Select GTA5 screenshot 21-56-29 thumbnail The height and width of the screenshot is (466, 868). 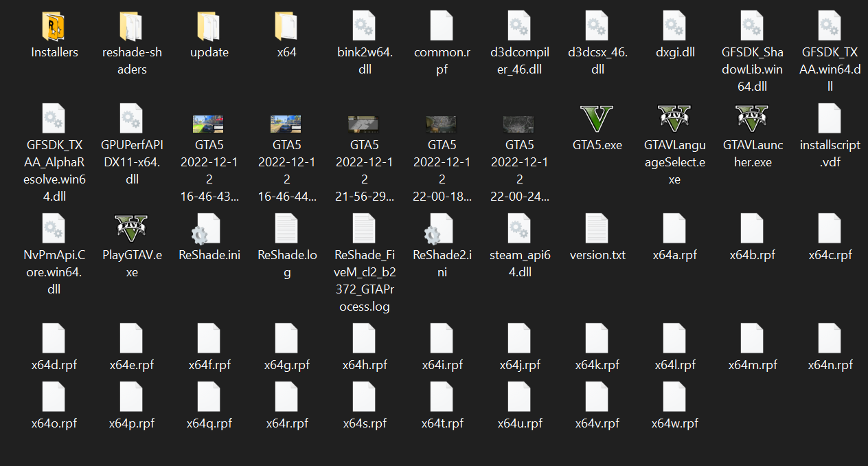(x=364, y=124)
